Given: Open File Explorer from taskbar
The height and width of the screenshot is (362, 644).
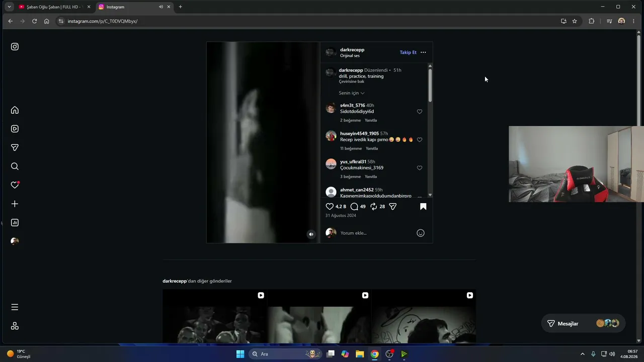Looking at the screenshot, I should click(360, 354).
